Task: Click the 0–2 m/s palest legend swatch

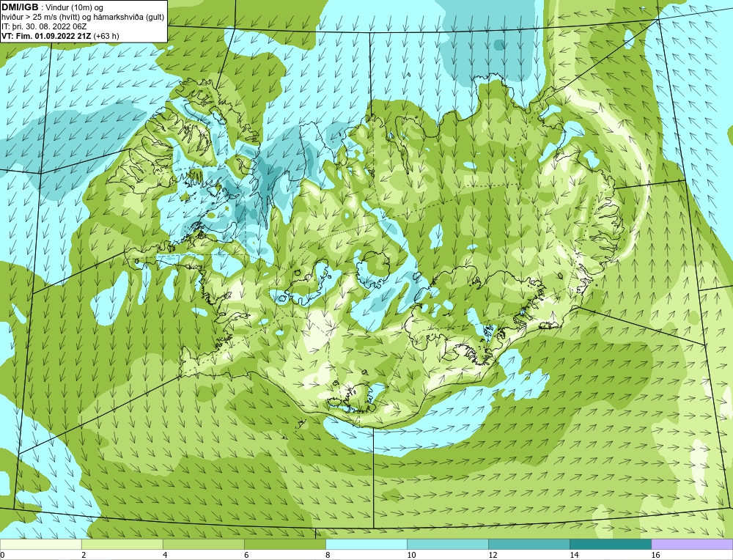Action: tap(40, 545)
